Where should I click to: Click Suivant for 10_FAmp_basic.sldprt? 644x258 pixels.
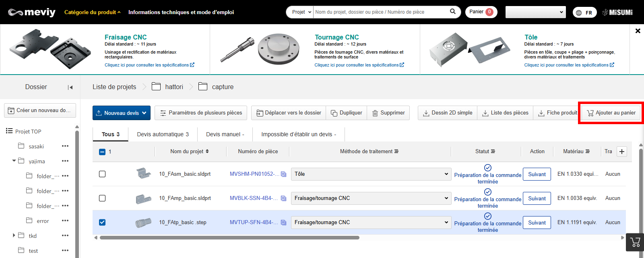tap(537, 198)
